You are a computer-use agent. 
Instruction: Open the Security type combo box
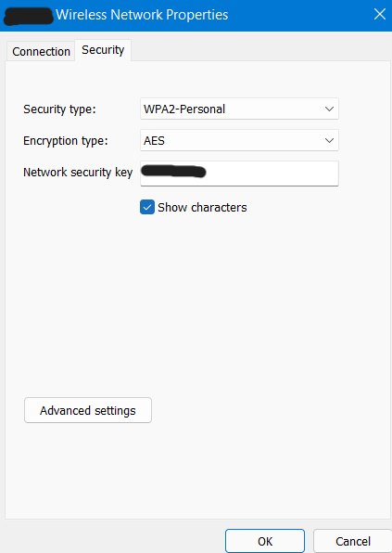pyautogui.click(x=239, y=109)
